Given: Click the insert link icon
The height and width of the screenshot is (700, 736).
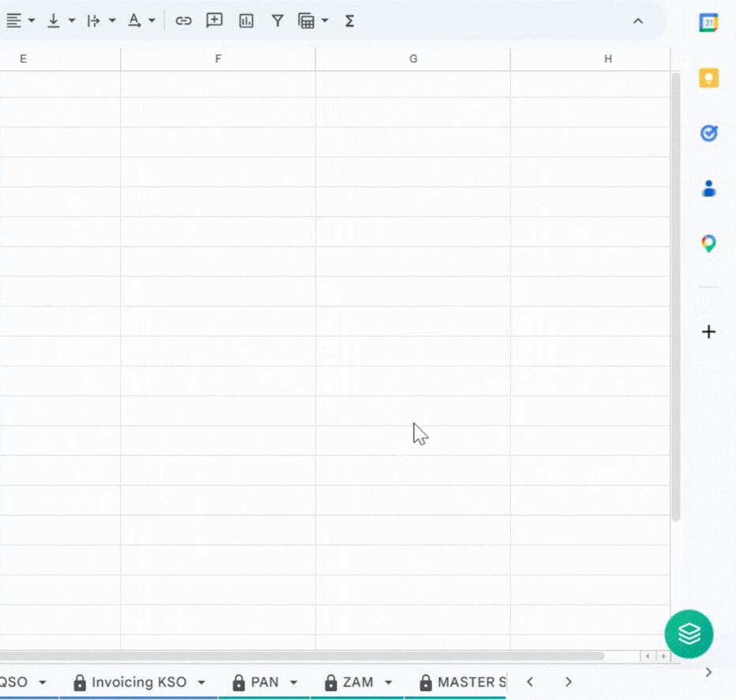Looking at the screenshot, I should click(183, 21).
